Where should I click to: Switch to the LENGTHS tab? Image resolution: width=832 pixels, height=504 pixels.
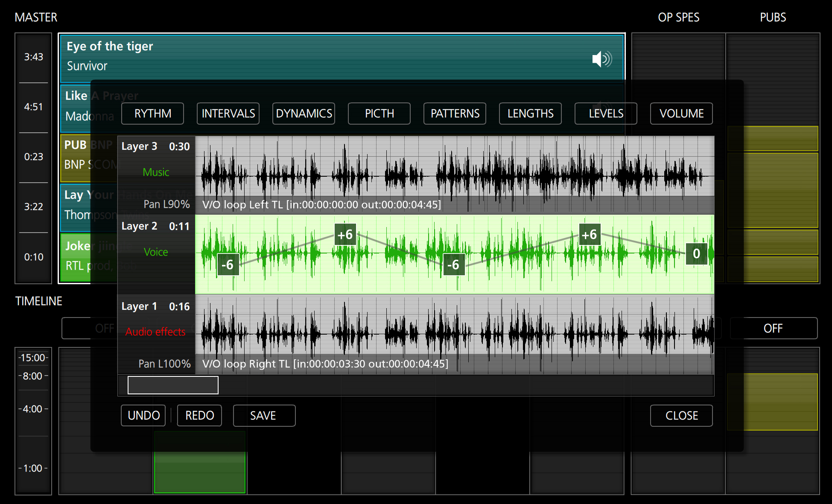point(530,114)
